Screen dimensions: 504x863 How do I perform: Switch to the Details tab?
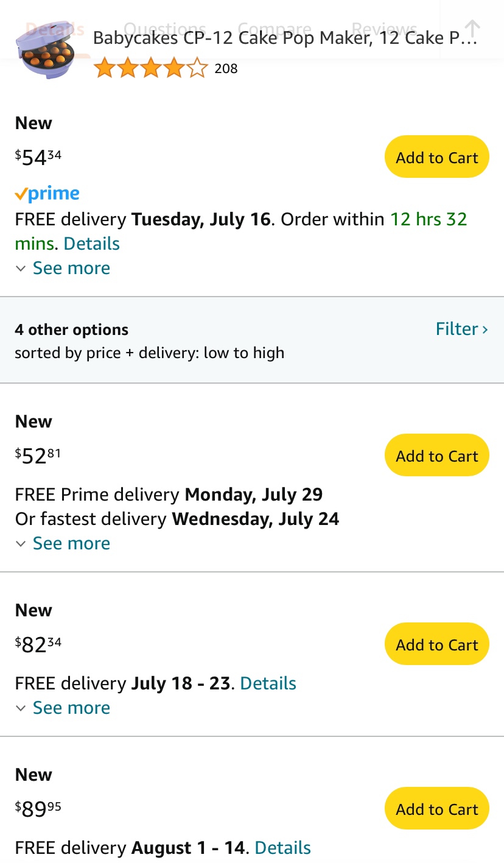click(x=55, y=28)
